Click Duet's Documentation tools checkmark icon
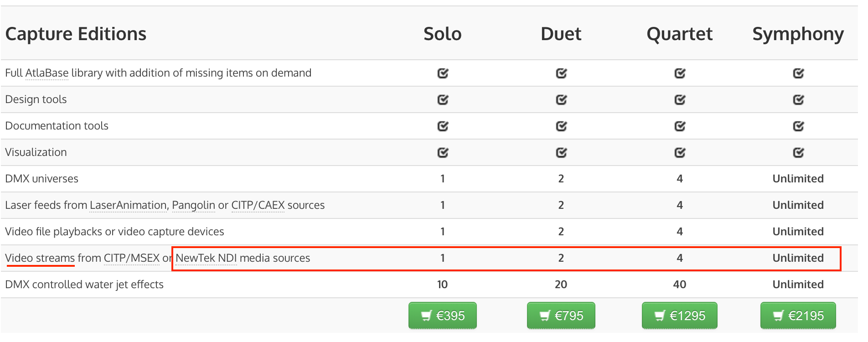Screen dimensions: 868x342 561,126
